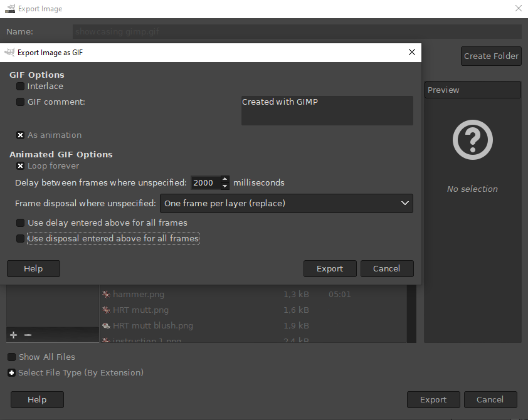Select hammer.png in the file list
The width and height of the screenshot is (528, 420).
coord(253,294)
